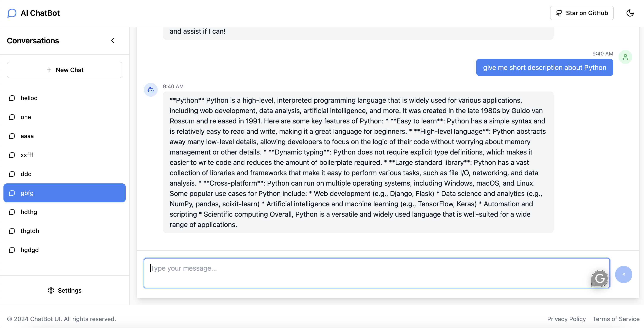Toggle dark mode with moon icon
This screenshot has height=328, width=644.
tap(630, 13)
